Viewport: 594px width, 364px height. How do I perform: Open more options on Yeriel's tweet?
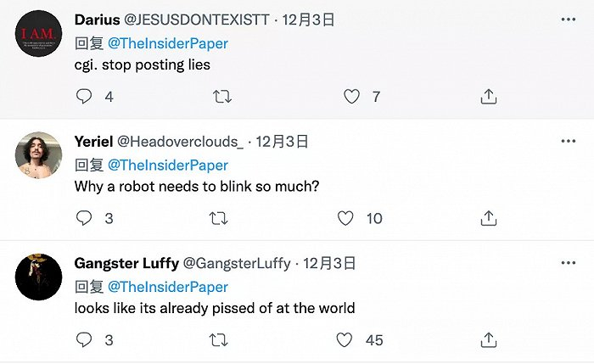(x=566, y=141)
